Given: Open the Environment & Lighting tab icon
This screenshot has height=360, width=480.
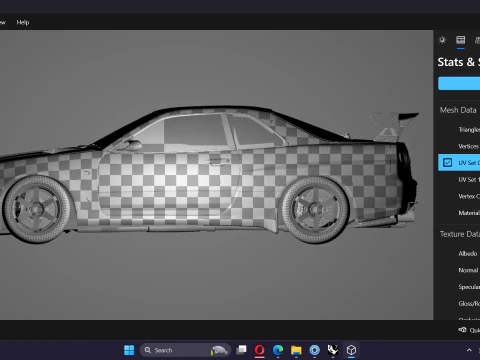Looking at the screenshot, I should [x=442, y=40].
